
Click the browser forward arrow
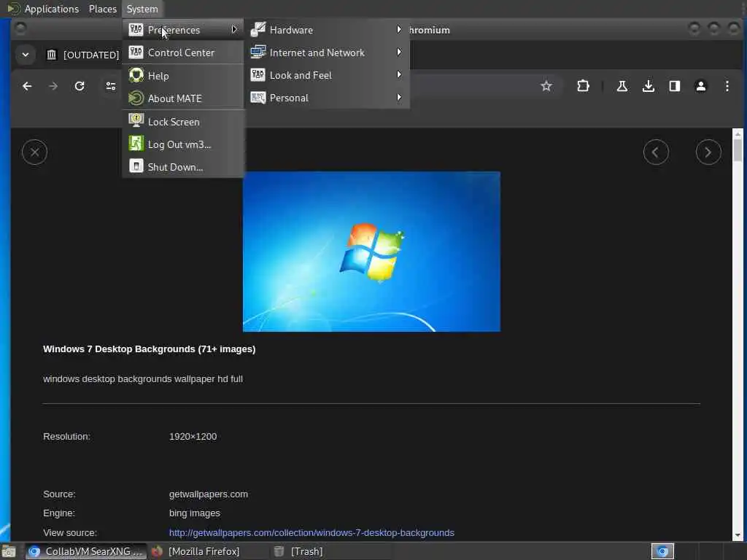point(53,86)
